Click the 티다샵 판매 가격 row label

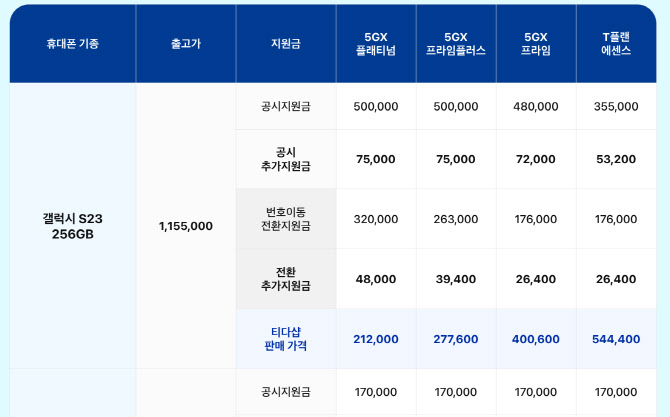(x=286, y=339)
